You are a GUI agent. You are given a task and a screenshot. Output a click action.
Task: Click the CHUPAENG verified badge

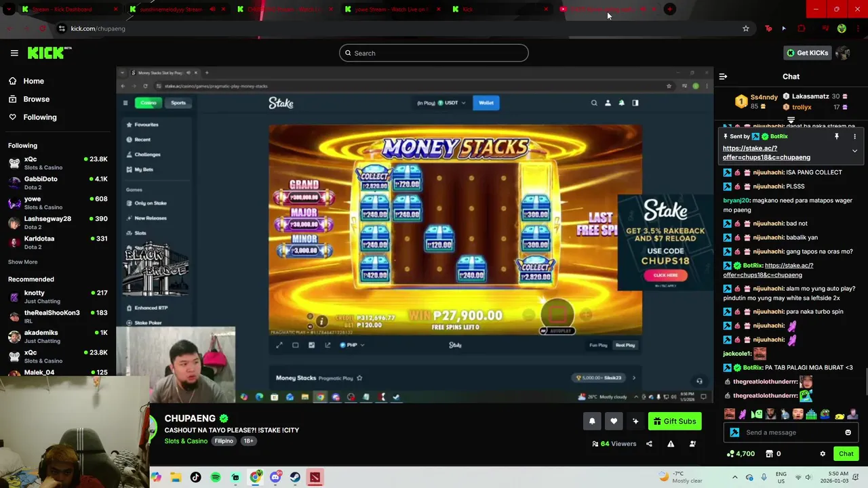(x=224, y=418)
